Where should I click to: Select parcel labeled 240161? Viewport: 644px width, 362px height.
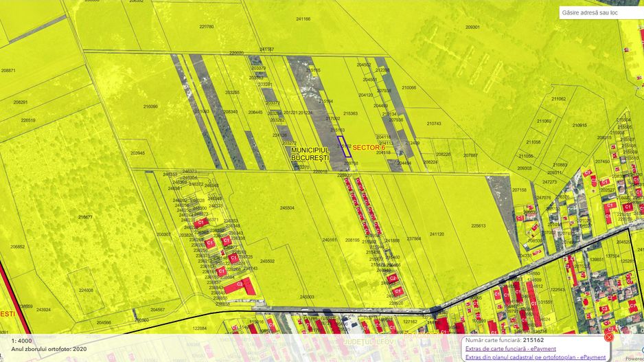330,240
